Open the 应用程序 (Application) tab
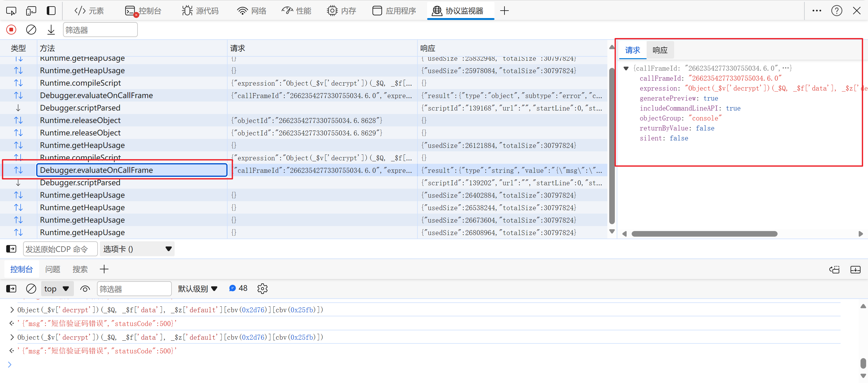The image size is (868, 383). pos(394,11)
